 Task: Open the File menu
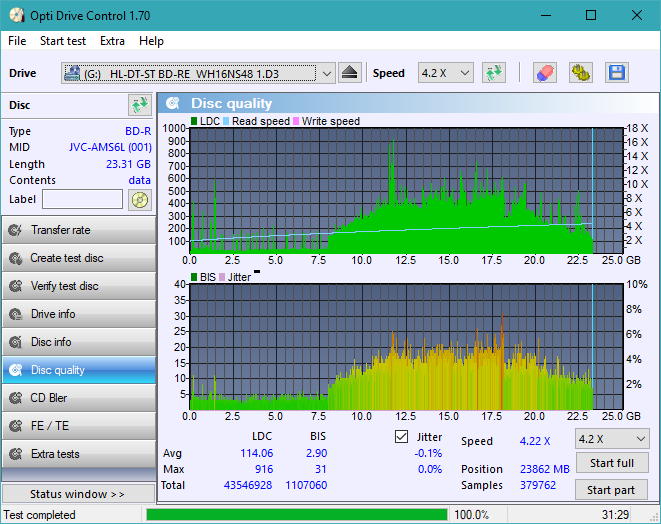click(x=17, y=41)
